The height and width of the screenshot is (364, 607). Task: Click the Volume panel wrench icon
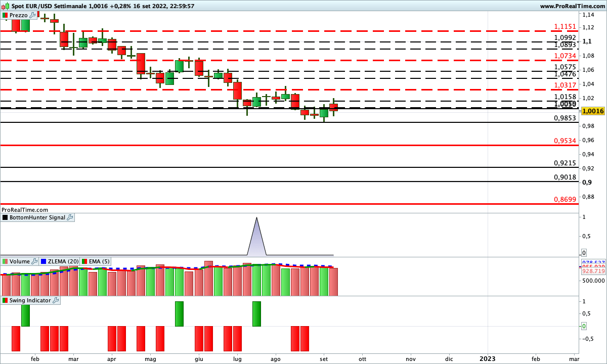pyautogui.click(x=34, y=261)
